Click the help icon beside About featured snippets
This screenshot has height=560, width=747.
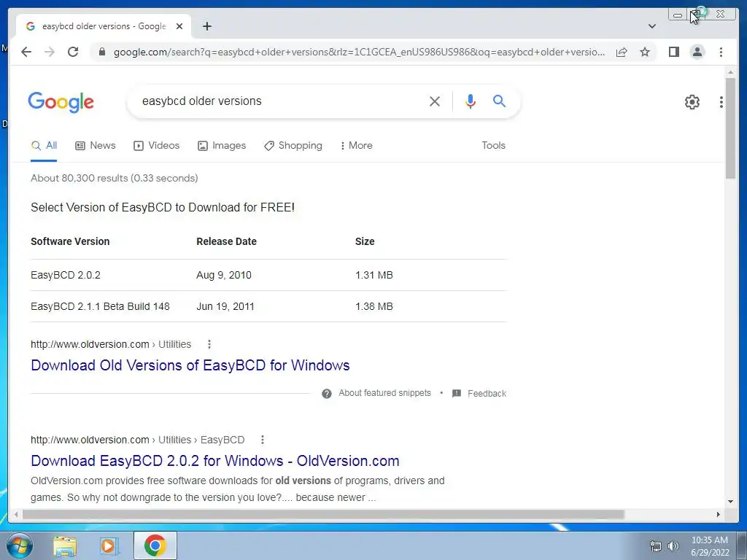326,393
